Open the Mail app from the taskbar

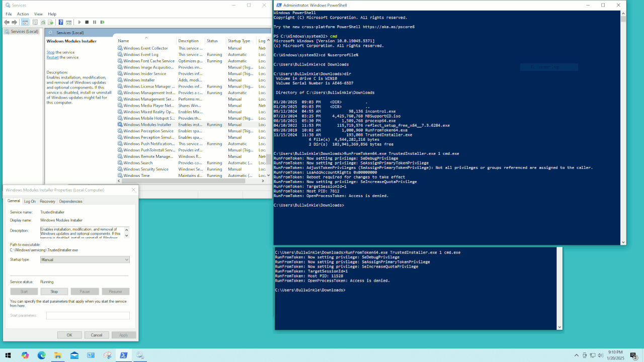74,355
